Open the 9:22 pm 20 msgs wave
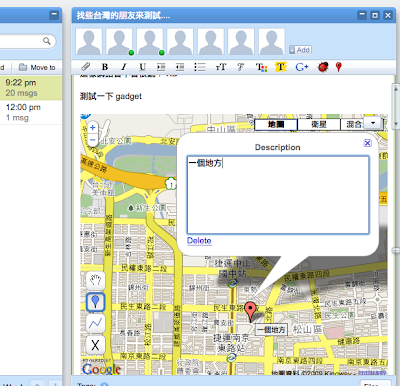Viewport: 400px width, 386px height. click(x=31, y=88)
